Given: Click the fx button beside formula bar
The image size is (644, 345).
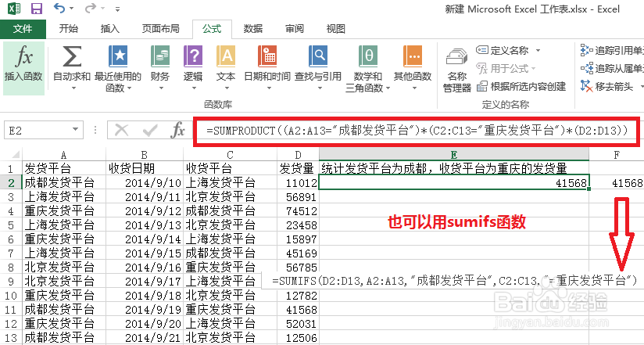Looking at the screenshot, I should point(177,131).
